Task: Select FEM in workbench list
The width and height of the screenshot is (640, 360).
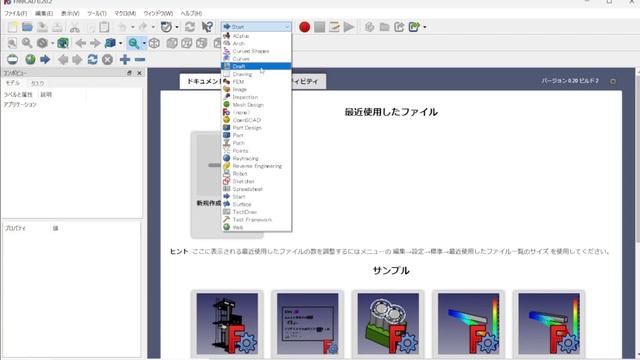Action: click(256, 82)
